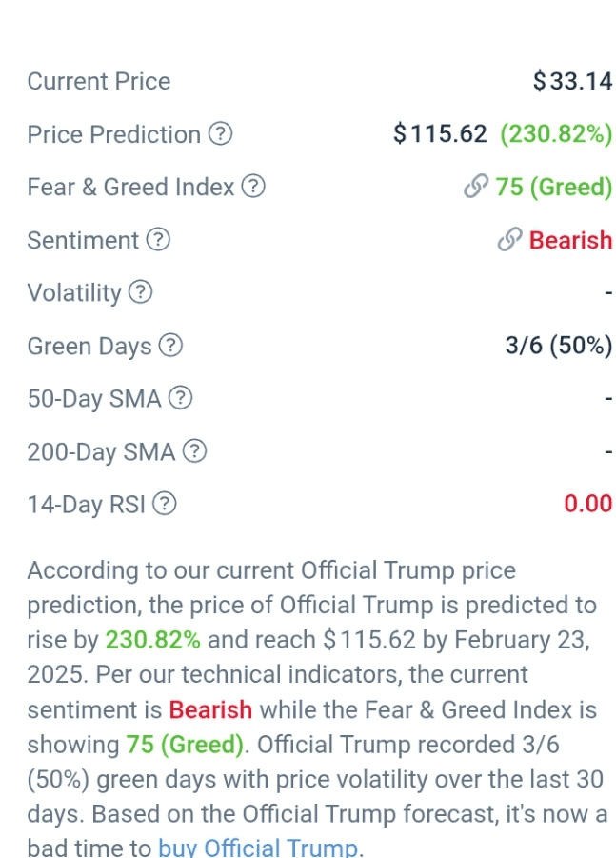The height and width of the screenshot is (858, 616).
Task: Open the red Bearish sentiment link
Action: pos(570,240)
